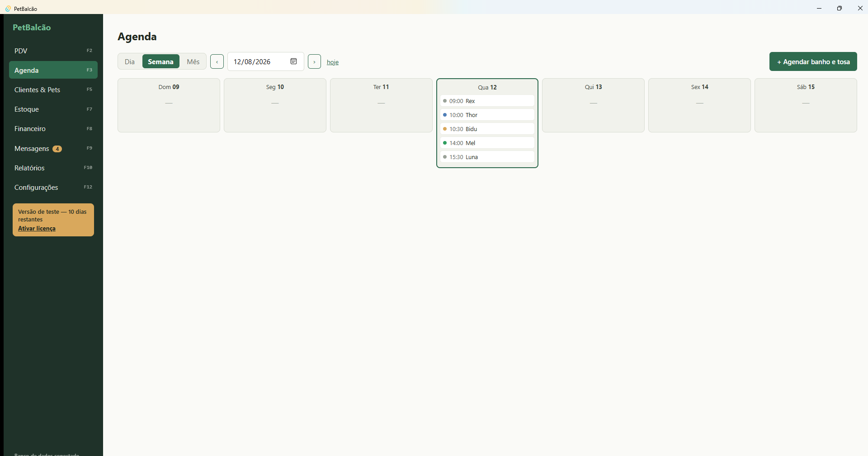Switch to Dia view

pos(130,61)
